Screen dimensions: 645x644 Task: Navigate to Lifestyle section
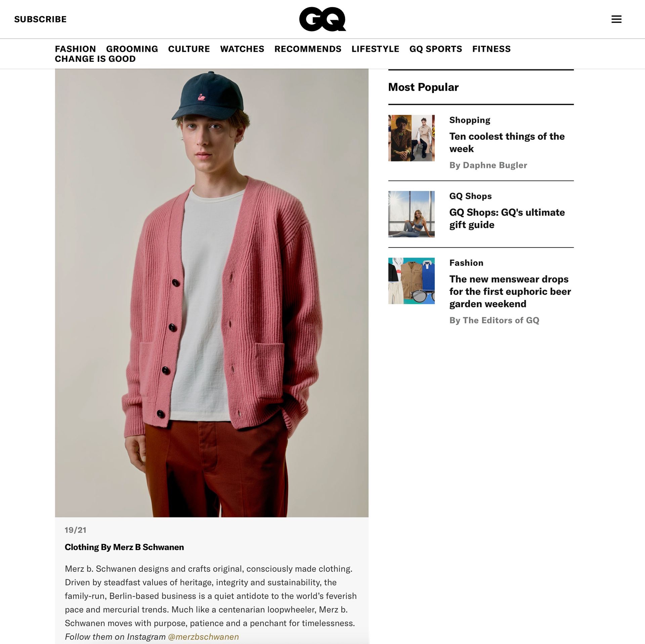tap(375, 49)
